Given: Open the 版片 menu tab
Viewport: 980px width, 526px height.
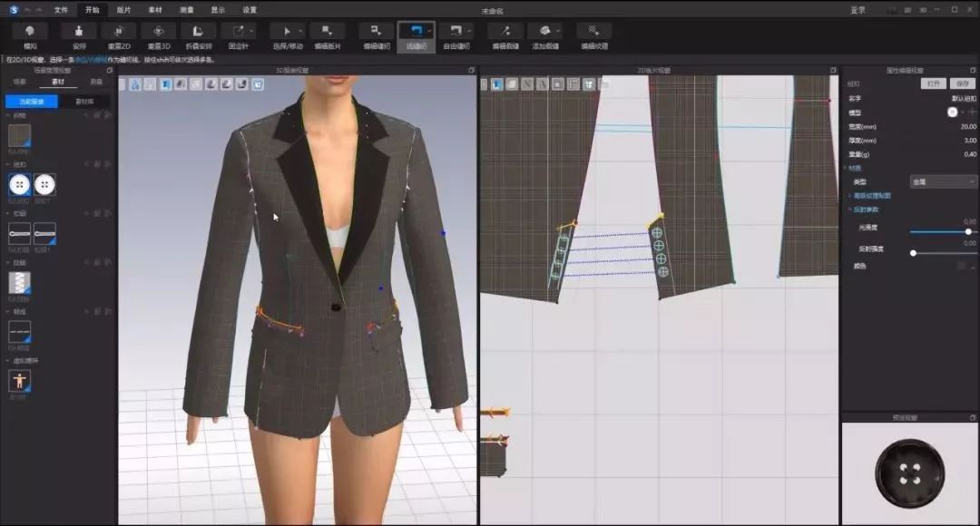Looking at the screenshot, I should (123, 10).
